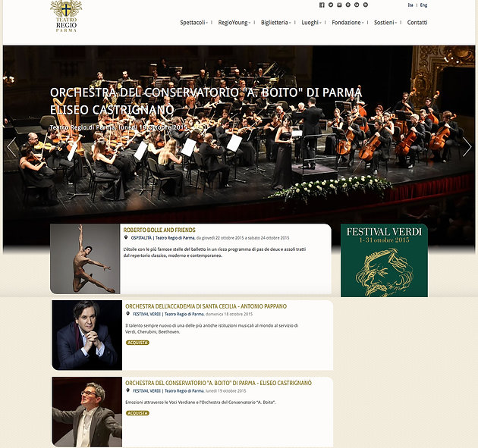Open the Facebook social icon
The image size is (478, 448).
(x=322, y=5)
